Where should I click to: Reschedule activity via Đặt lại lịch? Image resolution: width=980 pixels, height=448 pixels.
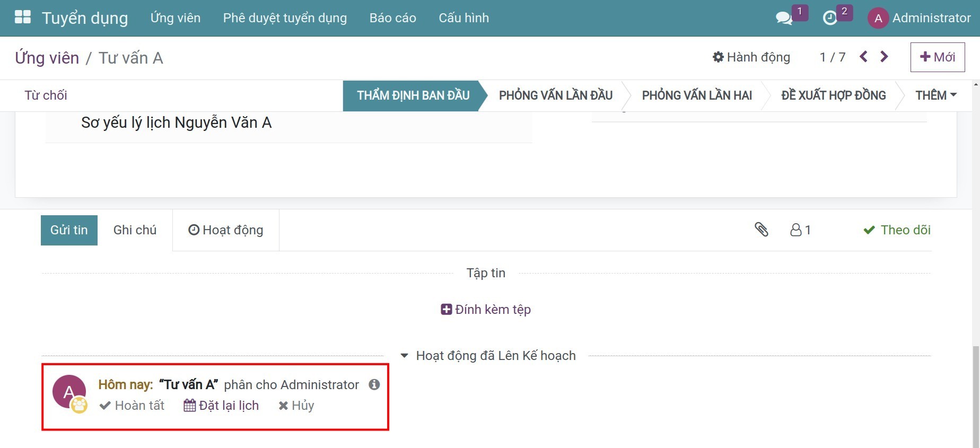point(221,406)
